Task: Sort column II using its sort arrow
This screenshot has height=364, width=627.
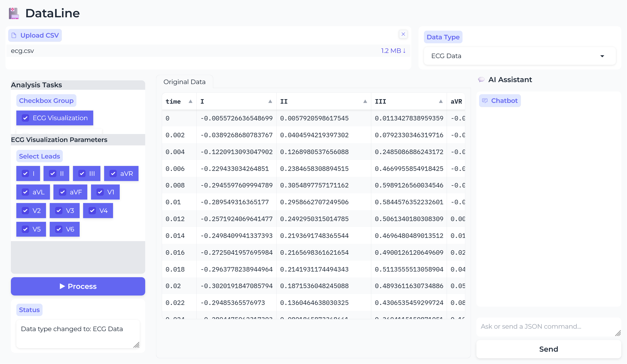Action: [365, 101]
